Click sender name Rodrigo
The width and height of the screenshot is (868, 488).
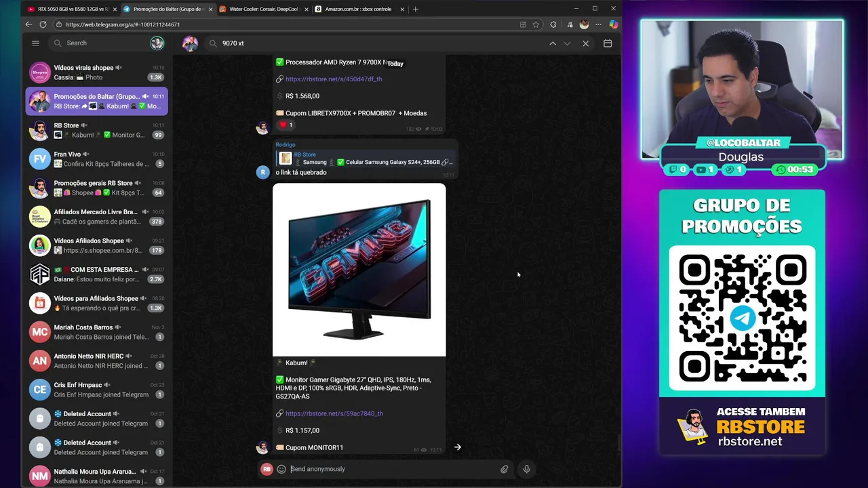point(285,144)
